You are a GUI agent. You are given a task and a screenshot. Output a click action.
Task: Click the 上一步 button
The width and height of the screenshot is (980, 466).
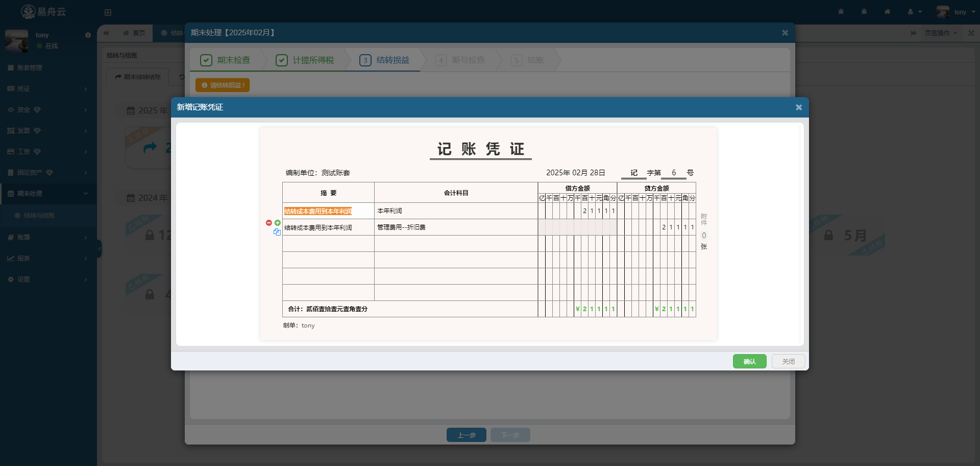click(467, 435)
